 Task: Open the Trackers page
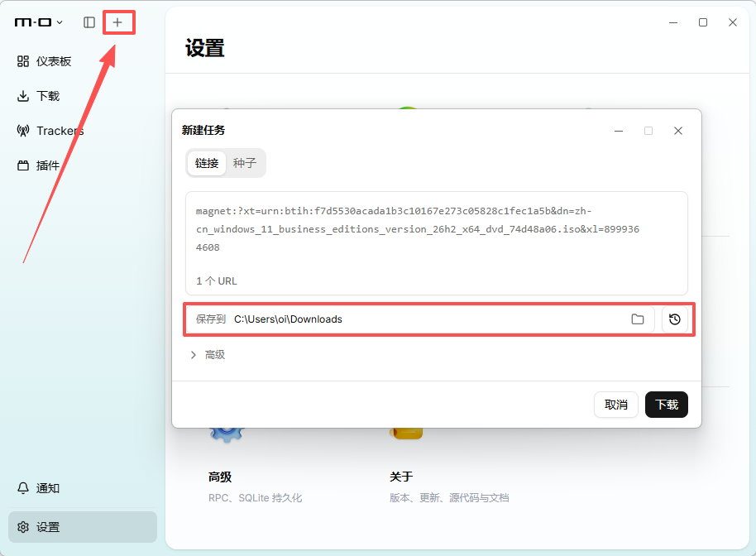[x=83, y=131]
